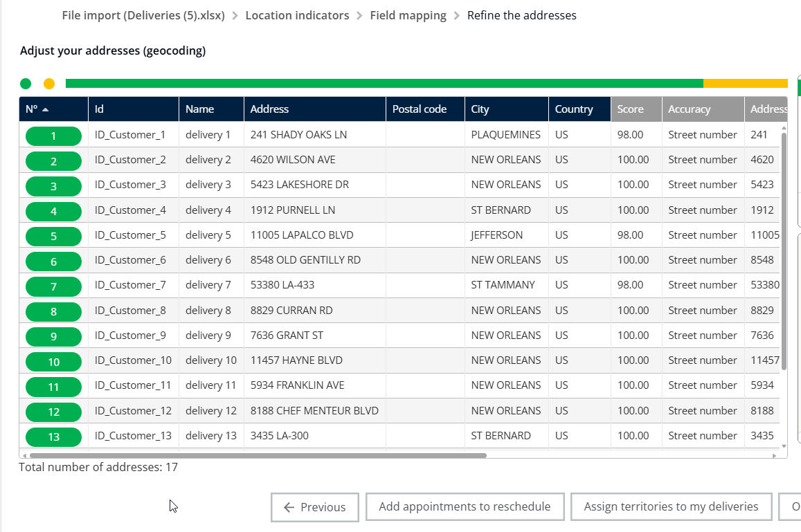
Task: Click the N° column sort arrow
Action: 46,109
